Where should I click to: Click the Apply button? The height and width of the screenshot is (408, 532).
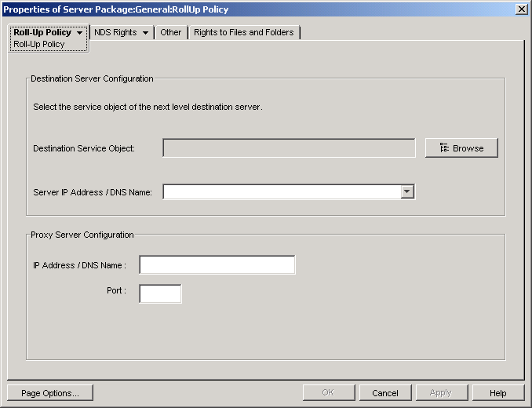click(442, 393)
